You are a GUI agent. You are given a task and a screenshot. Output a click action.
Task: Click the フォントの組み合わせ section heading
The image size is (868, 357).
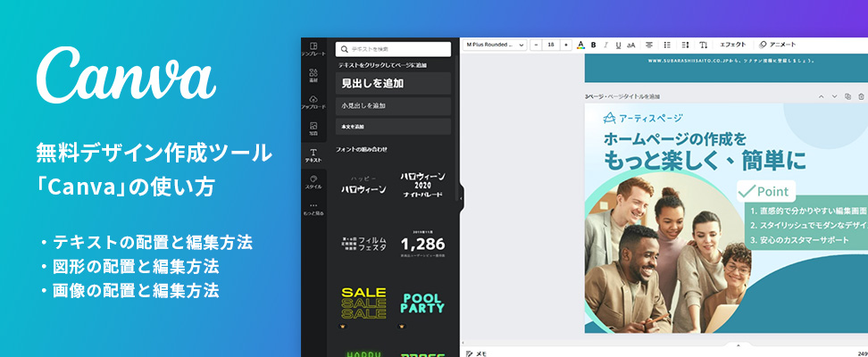pos(362,149)
